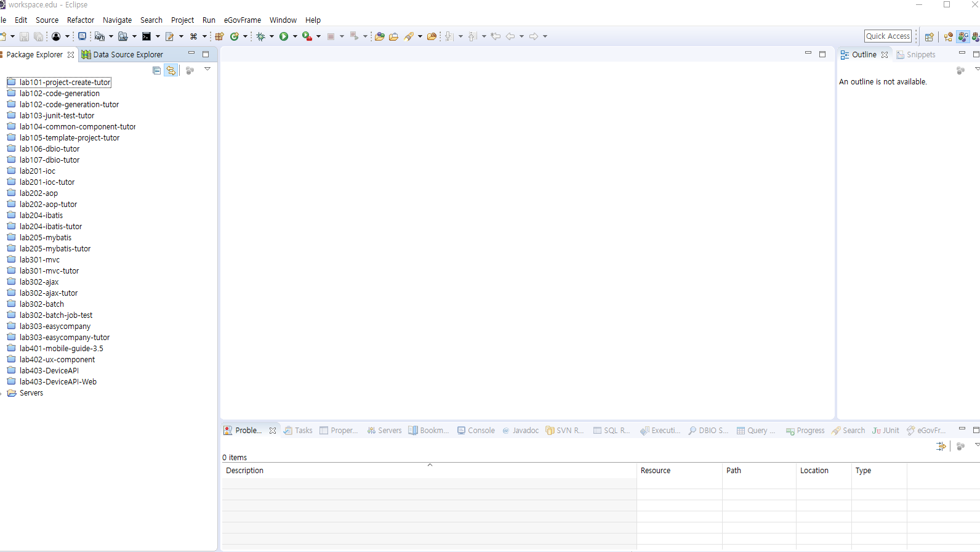Open the Search icon dropdown arrow

pyautogui.click(x=420, y=37)
